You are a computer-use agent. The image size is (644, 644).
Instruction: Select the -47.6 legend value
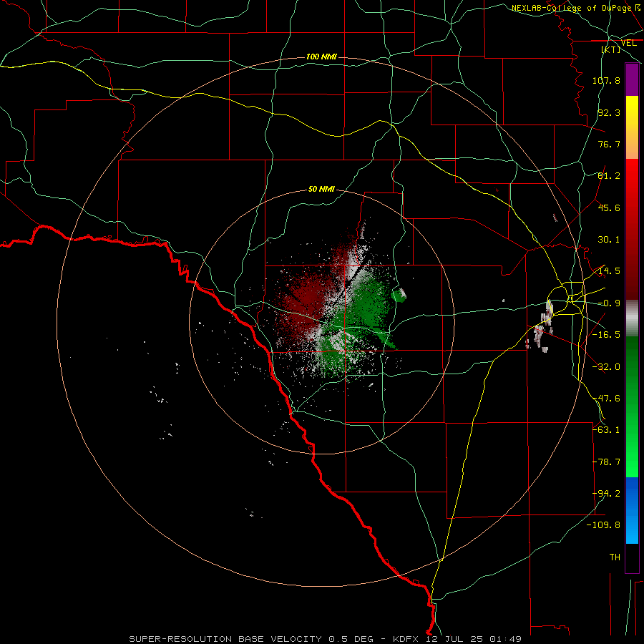606,399
